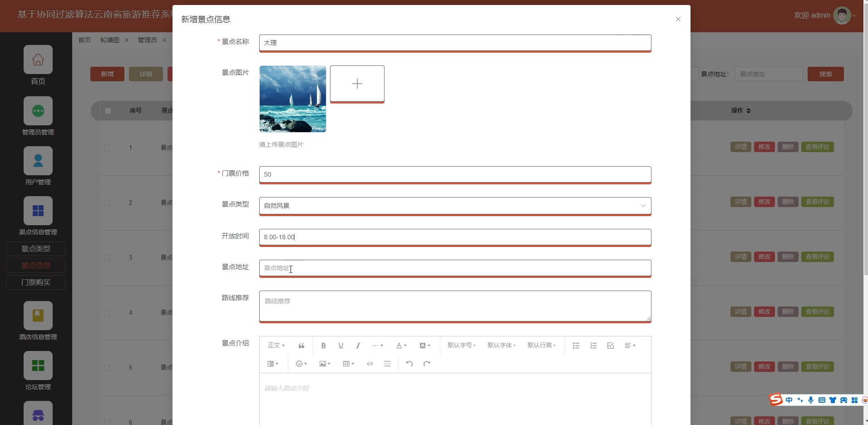Tick the checkbox for table row 2
Screen dimensions: 868x425
pyautogui.click(x=107, y=203)
